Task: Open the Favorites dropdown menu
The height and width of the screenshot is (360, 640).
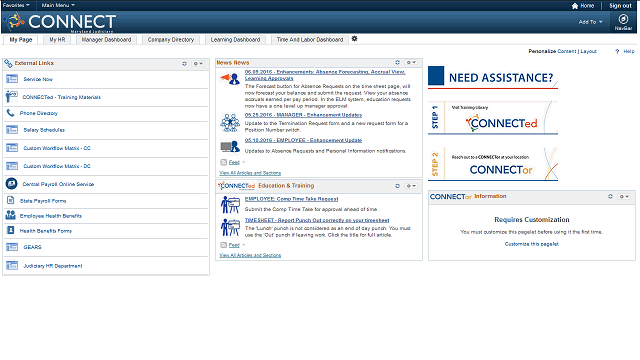Action: point(16,5)
